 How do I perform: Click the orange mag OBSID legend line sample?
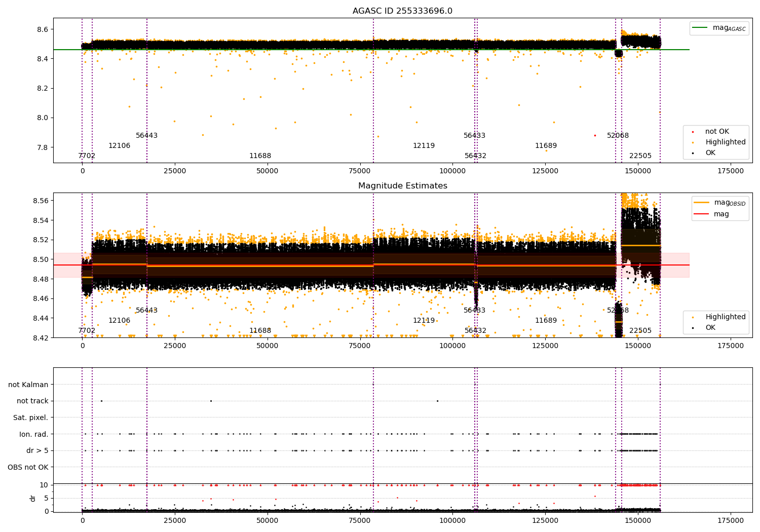702,203
